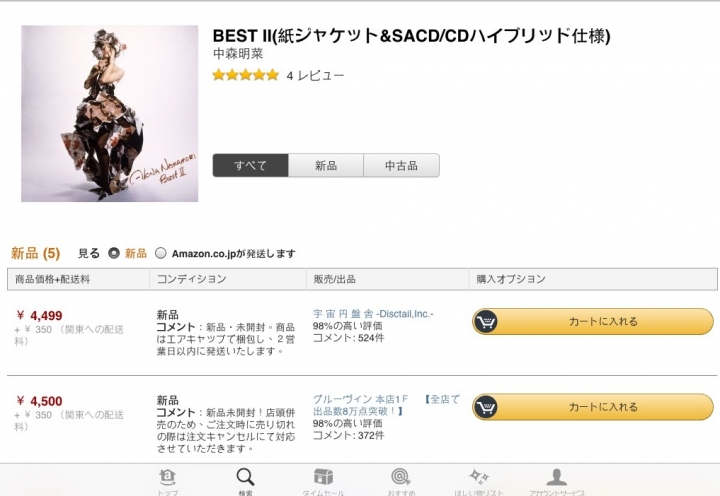
Task: Open seller 宇宙円盤舎 -Disctail,Inc.- link
Action: [x=373, y=314]
